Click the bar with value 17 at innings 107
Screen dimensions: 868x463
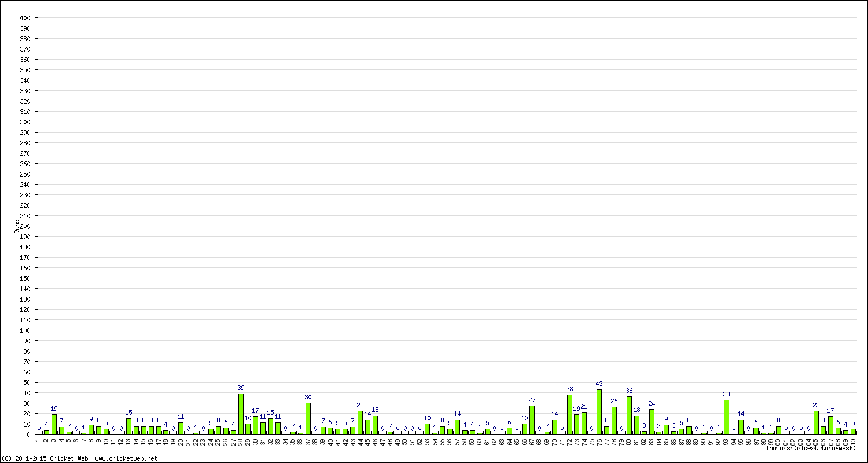[830, 425]
